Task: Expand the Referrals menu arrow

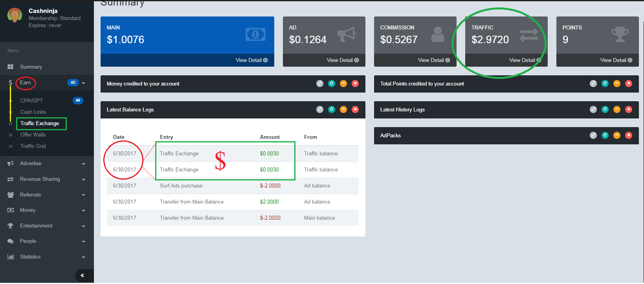Action: tap(83, 195)
